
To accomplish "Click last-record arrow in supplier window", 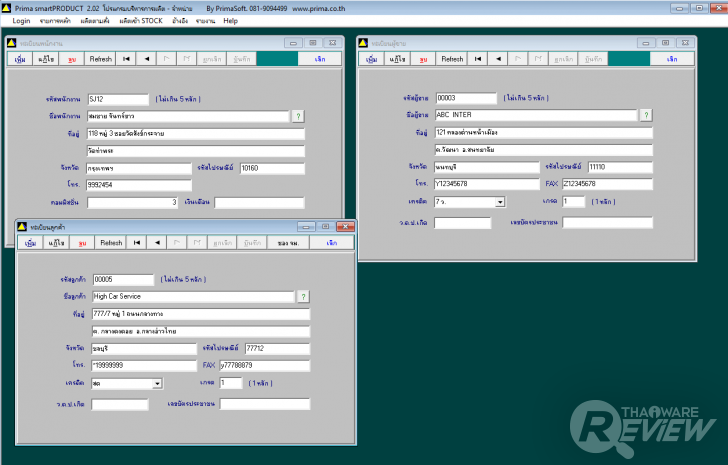I will point(538,59).
